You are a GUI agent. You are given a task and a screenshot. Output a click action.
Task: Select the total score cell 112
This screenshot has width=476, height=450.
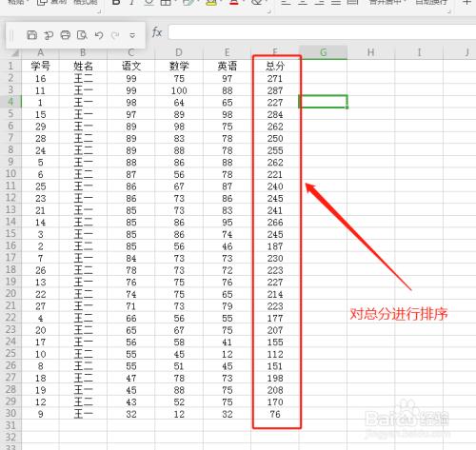[x=275, y=354]
